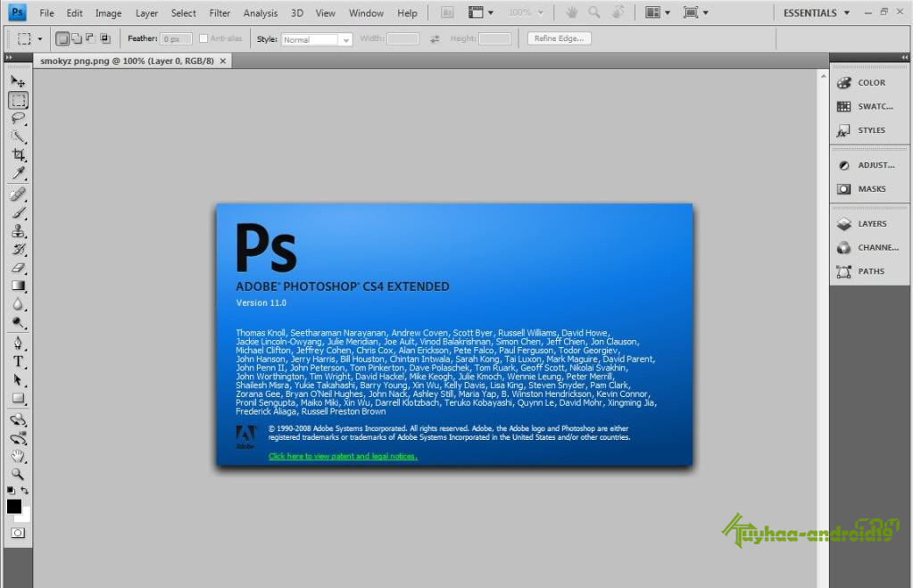The width and height of the screenshot is (913, 588).
Task: Choose Add to Selection mode
Action: pyautogui.click(x=76, y=39)
